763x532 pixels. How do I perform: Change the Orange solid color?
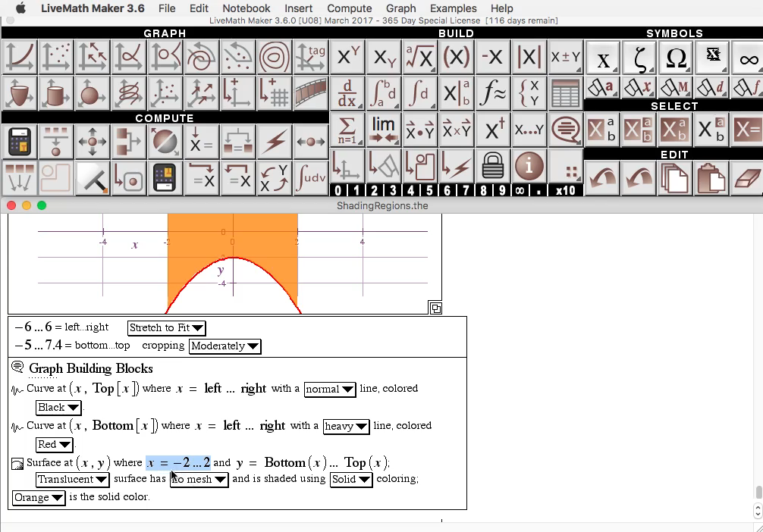click(x=38, y=498)
